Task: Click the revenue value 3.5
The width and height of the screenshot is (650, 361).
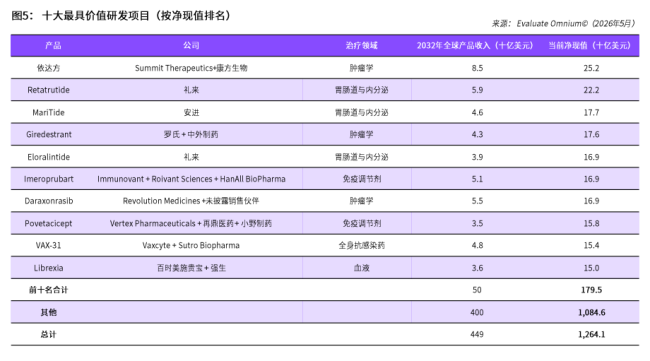Action: point(477,223)
